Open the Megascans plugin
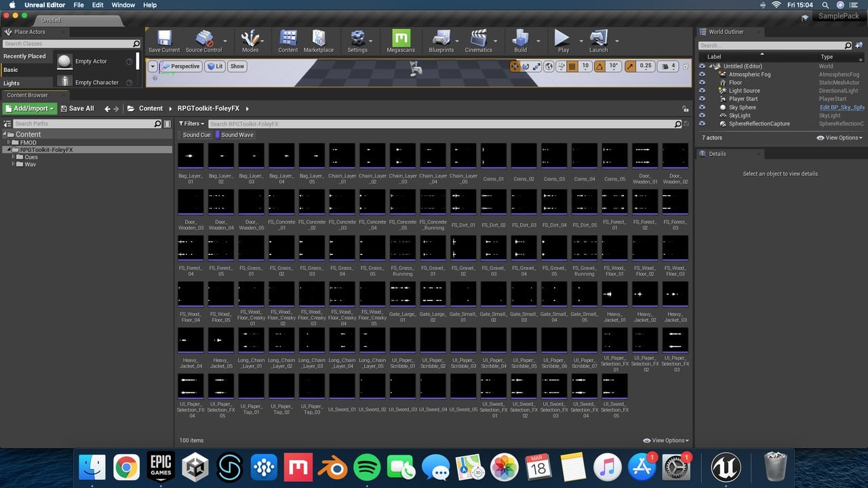Screen dimensions: 868x488 [x=401, y=39]
